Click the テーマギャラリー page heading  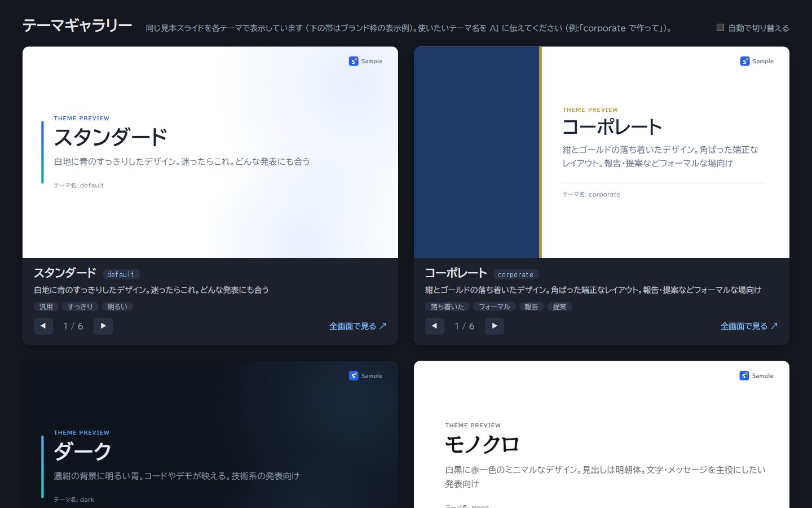77,25
